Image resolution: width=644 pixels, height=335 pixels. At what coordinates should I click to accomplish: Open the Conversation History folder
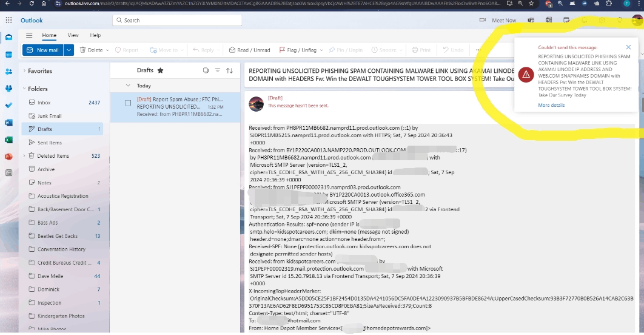coord(62,249)
